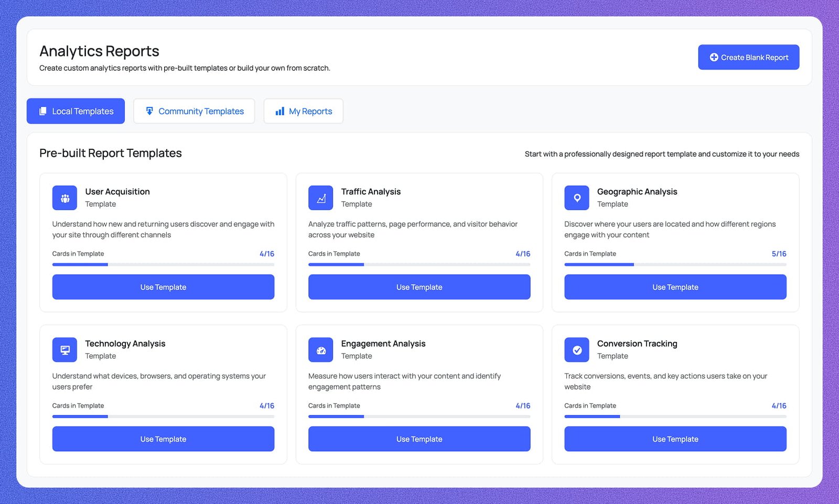The width and height of the screenshot is (839, 504).
Task: Click the Technology Analysis monitor icon
Action: (64, 349)
